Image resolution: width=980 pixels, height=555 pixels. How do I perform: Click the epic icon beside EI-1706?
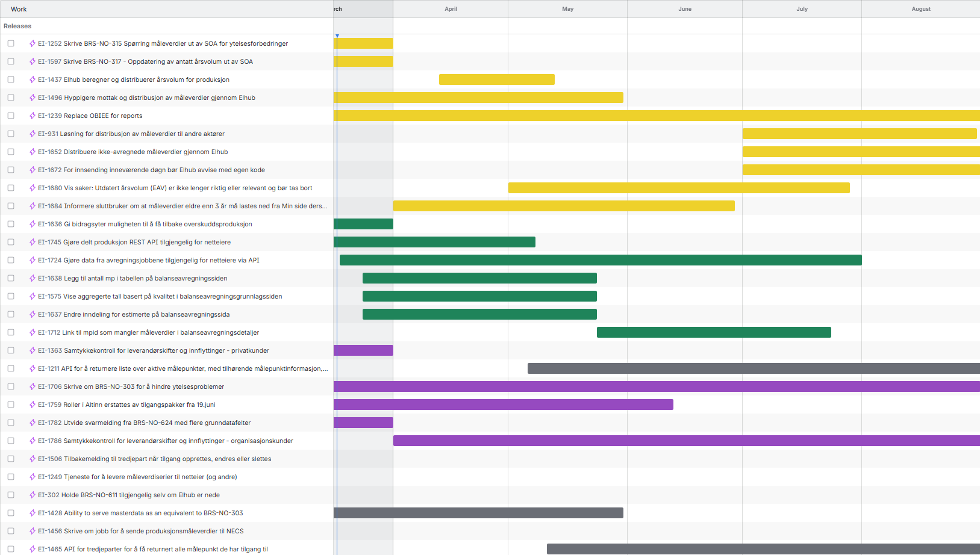click(x=33, y=386)
